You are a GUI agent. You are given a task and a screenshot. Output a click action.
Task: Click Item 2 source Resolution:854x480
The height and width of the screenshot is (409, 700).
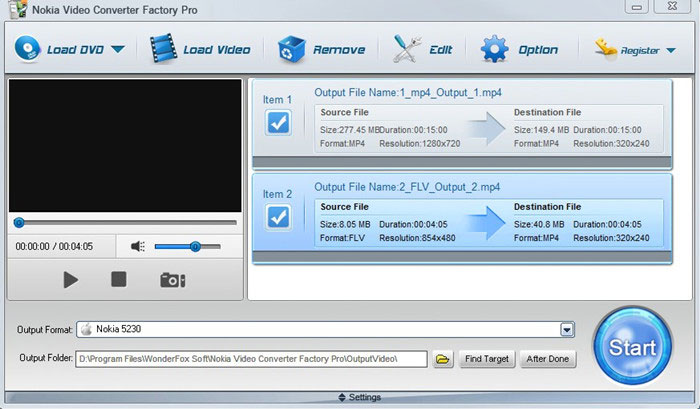pos(417,238)
